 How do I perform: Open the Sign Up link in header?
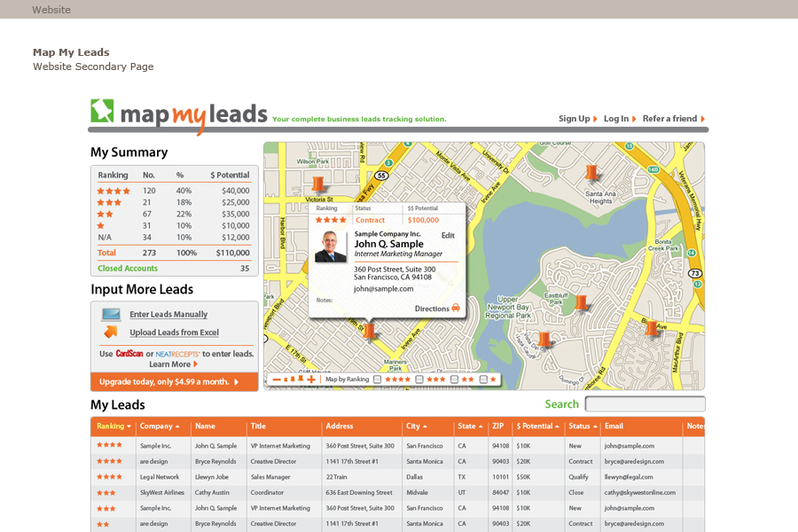[577, 119]
